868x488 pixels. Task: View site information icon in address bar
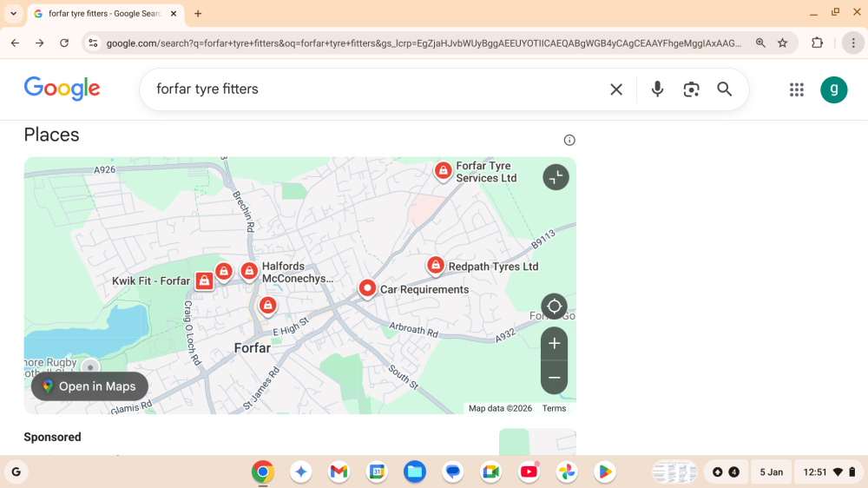tap(93, 43)
